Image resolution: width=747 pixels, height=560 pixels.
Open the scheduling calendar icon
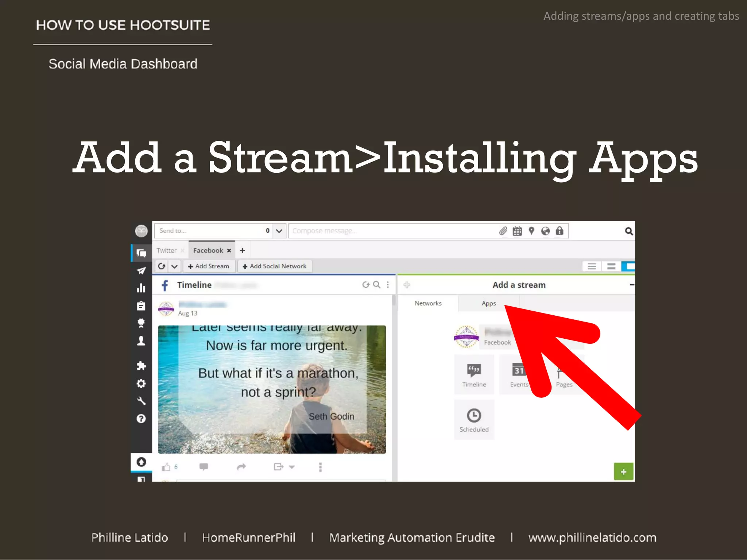coord(517,231)
